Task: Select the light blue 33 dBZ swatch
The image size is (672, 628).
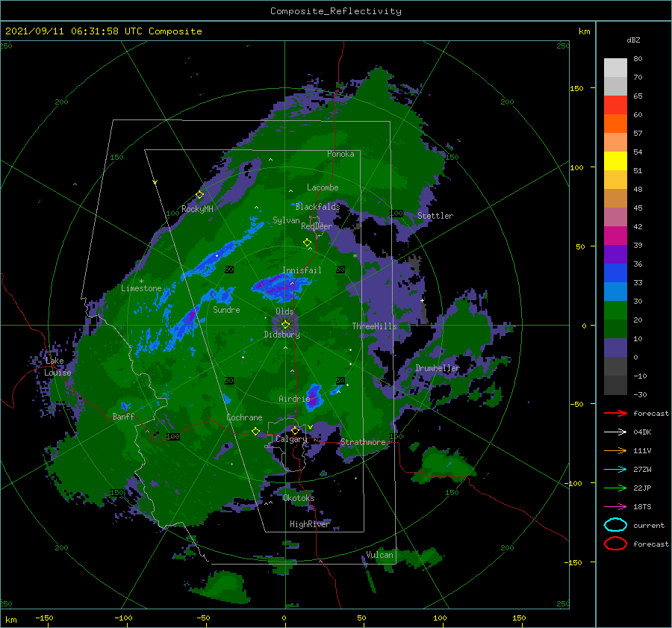Action: click(x=615, y=291)
